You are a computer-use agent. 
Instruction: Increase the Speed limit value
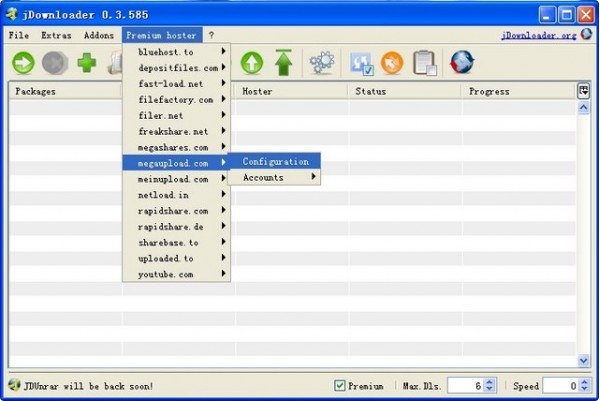tap(584, 382)
